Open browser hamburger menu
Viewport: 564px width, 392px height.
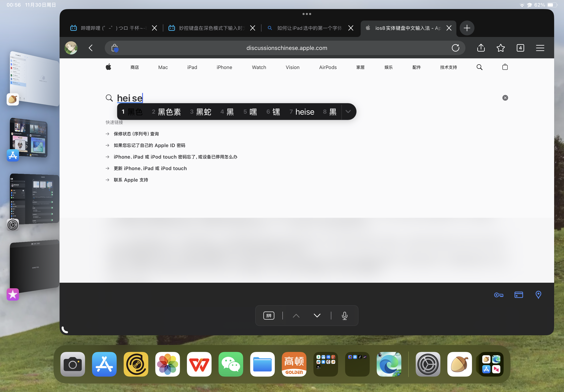(x=540, y=48)
